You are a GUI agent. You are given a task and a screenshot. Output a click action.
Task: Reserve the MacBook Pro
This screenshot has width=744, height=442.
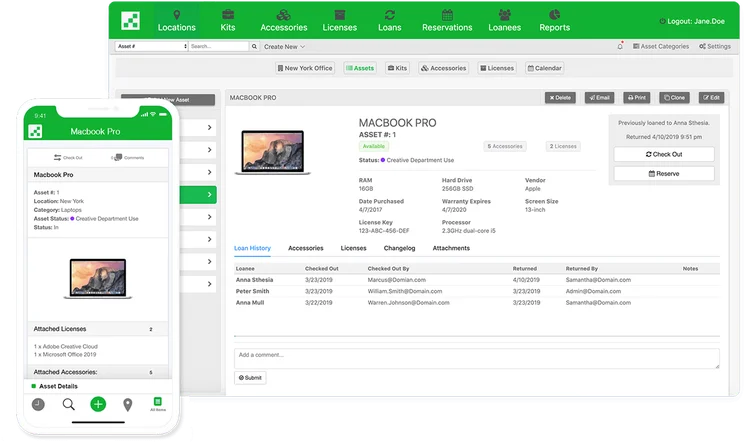[x=664, y=174]
